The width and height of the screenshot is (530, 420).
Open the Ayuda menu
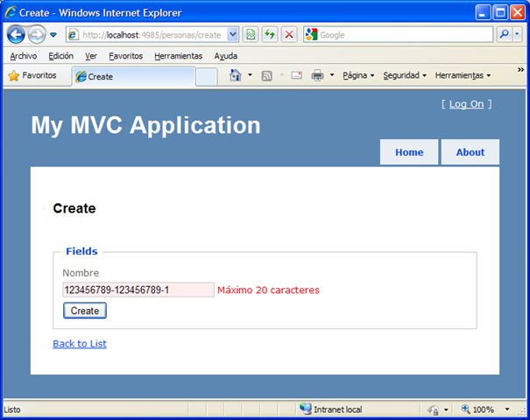[x=225, y=56]
